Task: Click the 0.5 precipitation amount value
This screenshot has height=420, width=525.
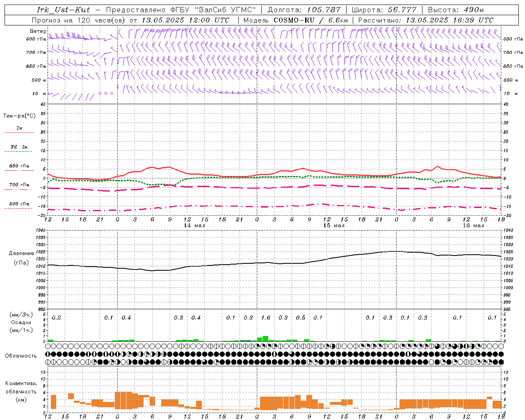Action: tap(301, 318)
